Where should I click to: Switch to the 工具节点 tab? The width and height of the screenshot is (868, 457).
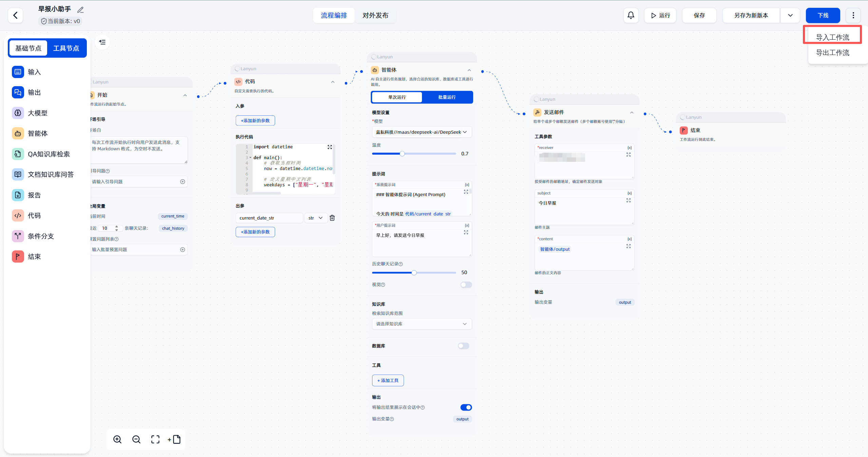(x=66, y=48)
